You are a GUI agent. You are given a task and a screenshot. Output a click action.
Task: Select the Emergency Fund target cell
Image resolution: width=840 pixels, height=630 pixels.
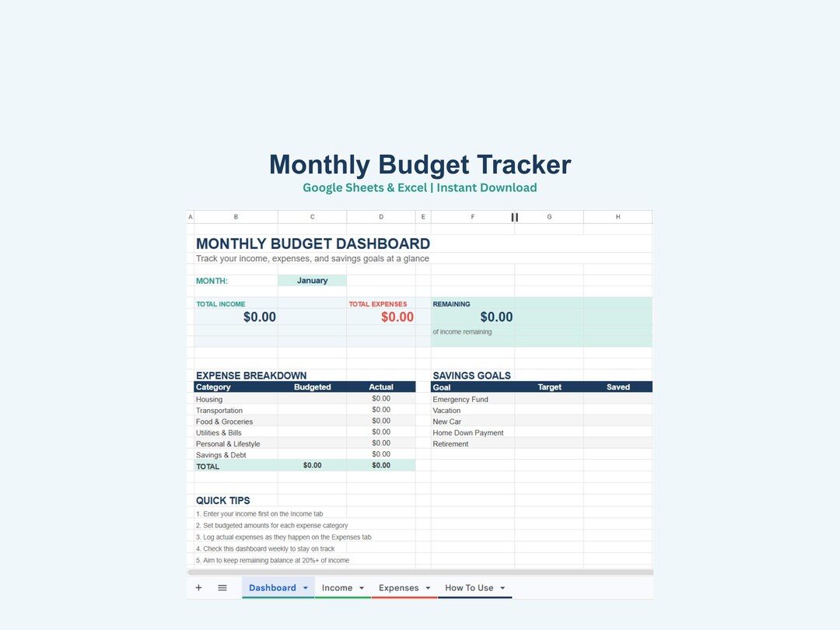549,398
